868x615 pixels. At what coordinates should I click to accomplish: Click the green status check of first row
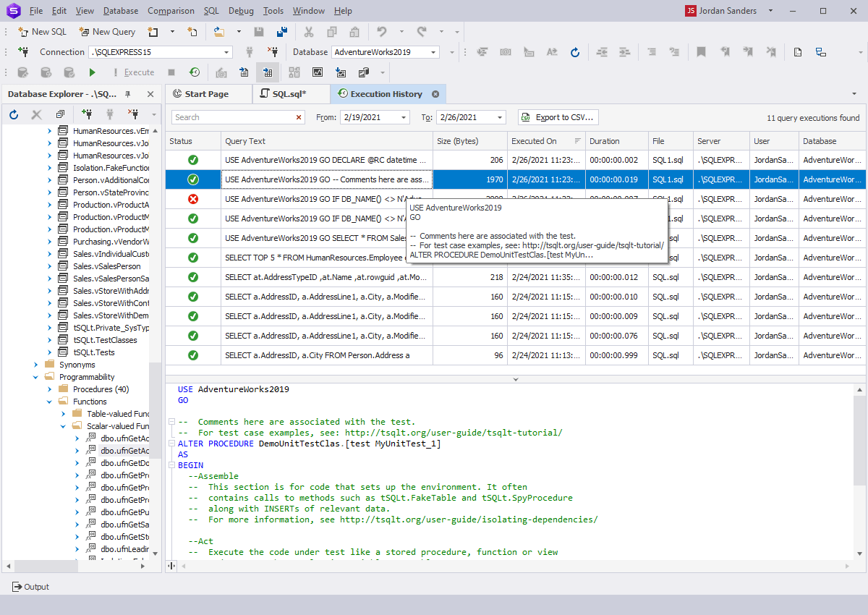tap(193, 160)
